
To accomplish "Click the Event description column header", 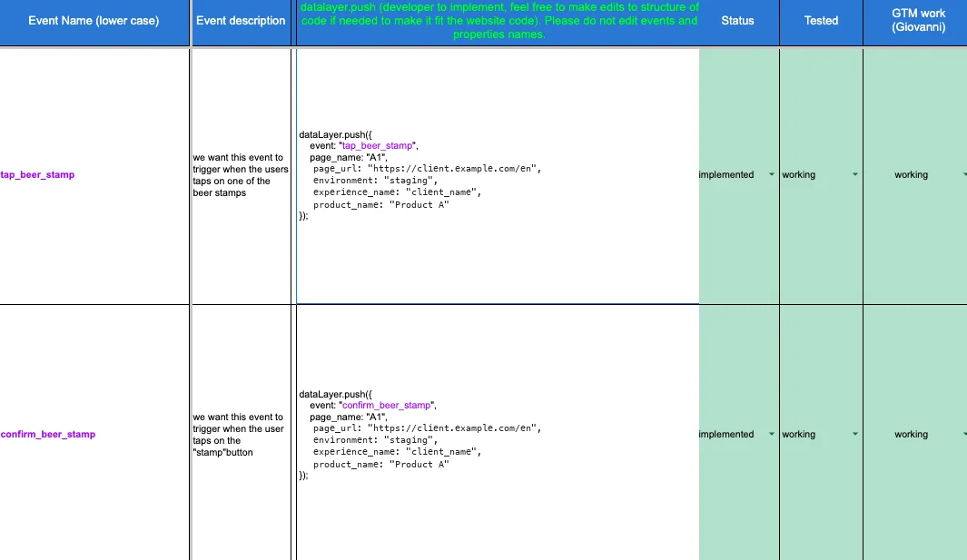I will [242, 22].
